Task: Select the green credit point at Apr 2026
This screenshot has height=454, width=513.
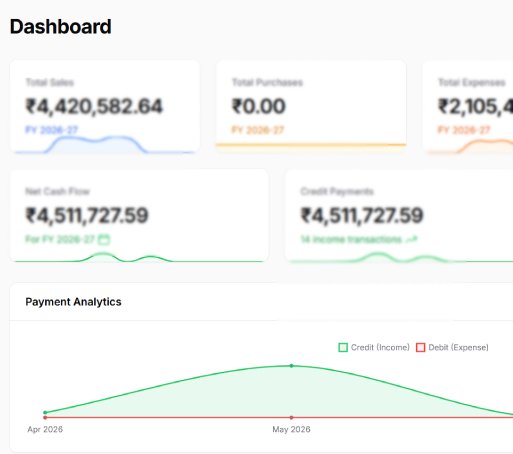Action: (x=45, y=413)
